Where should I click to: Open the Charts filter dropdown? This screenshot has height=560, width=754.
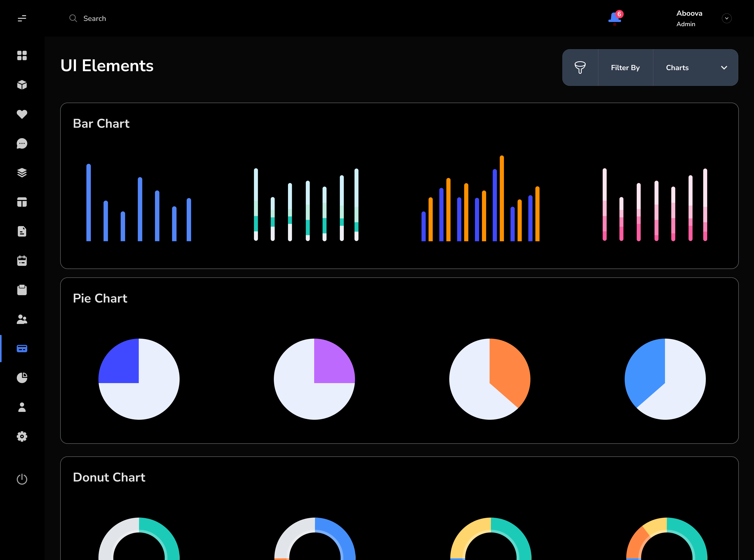[x=695, y=68]
